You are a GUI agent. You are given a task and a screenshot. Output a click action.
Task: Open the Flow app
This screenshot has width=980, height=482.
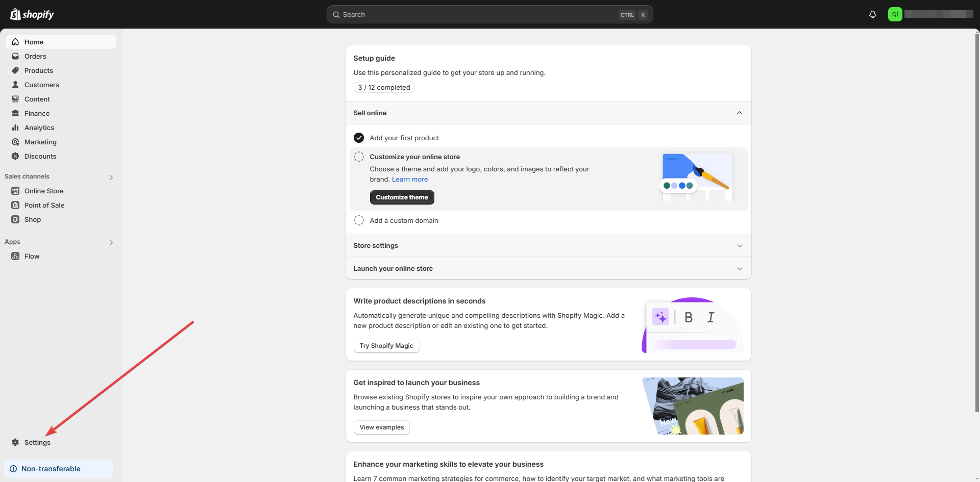(32, 256)
